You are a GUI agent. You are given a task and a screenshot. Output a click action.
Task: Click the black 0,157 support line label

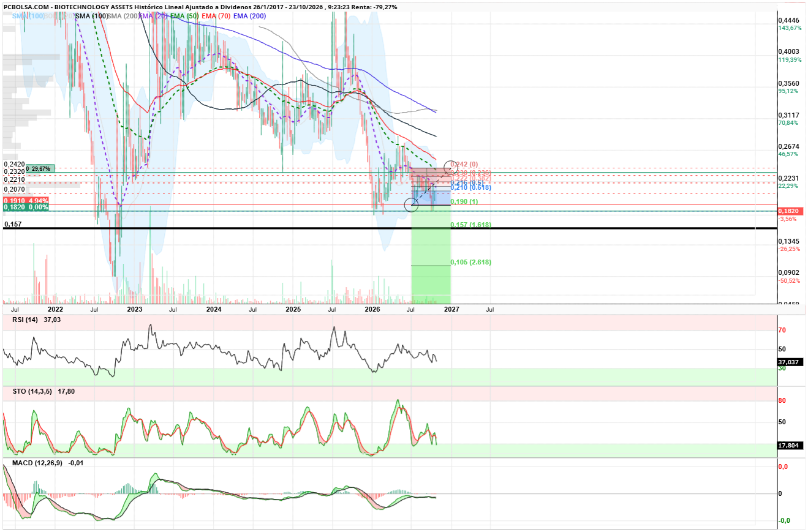point(13,225)
